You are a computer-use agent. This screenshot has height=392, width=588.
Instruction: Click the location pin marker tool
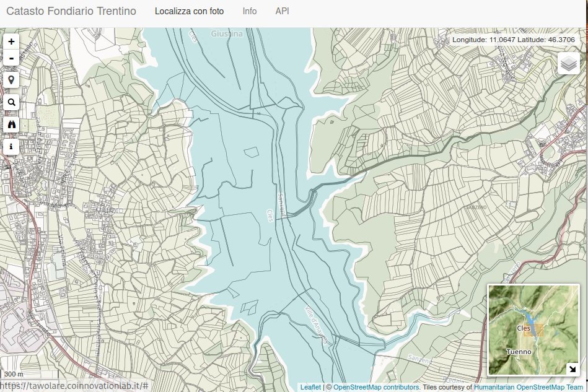pyautogui.click(x=11, y=81)
